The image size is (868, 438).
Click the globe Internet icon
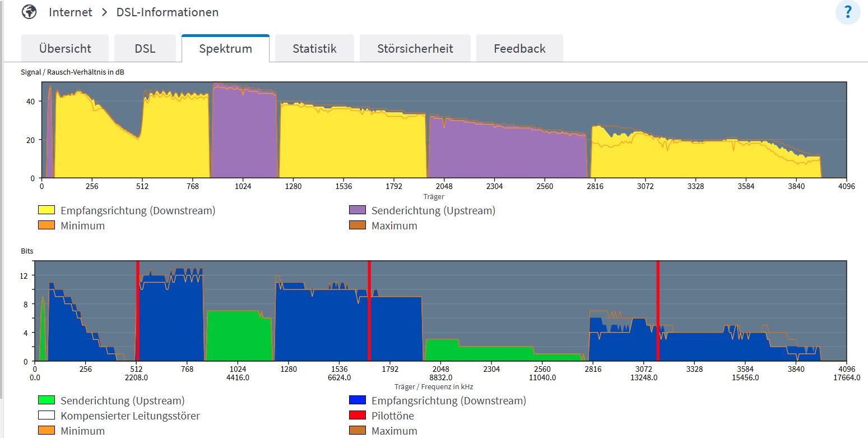pyautogui.click(x=29, y=12)
